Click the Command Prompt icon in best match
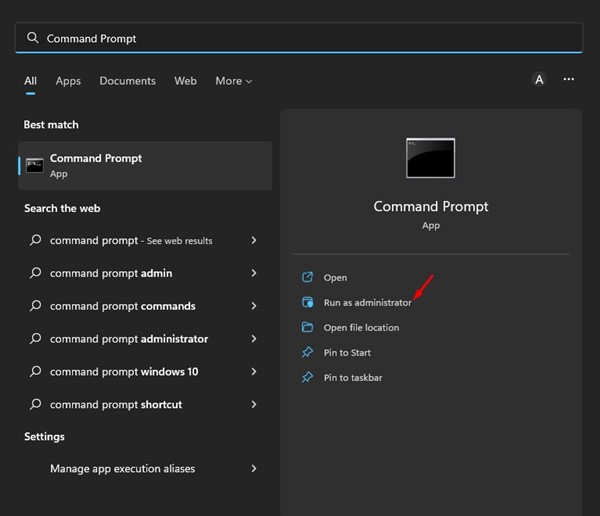 pyautogui.click(x=35, y=165)
